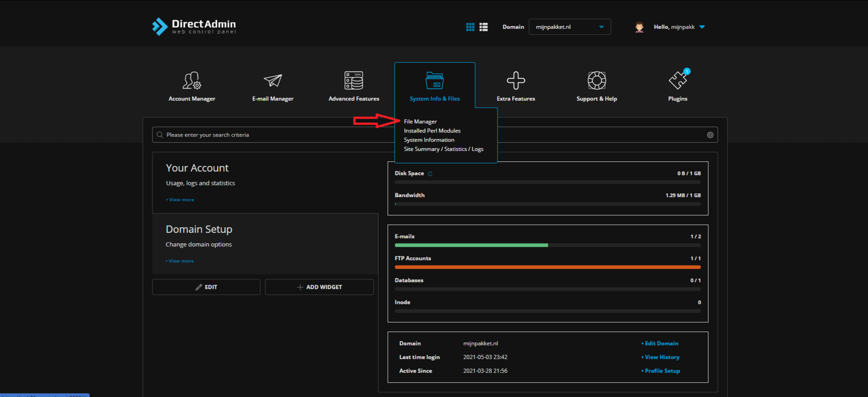Click the Your Account heading
This screenshot has height=397, width=868.
(x=197, y=168)
